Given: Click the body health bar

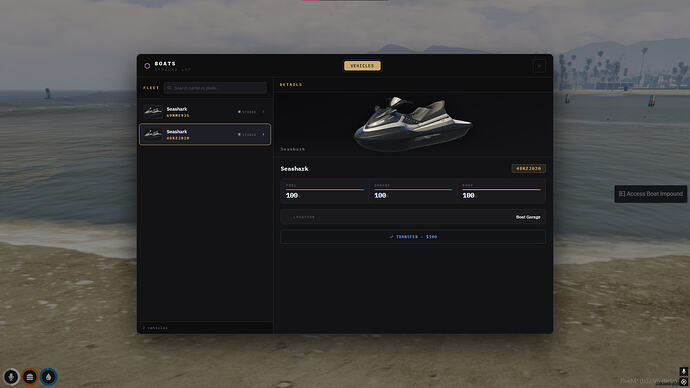Looking at the screenshot, I should [501, 190].
